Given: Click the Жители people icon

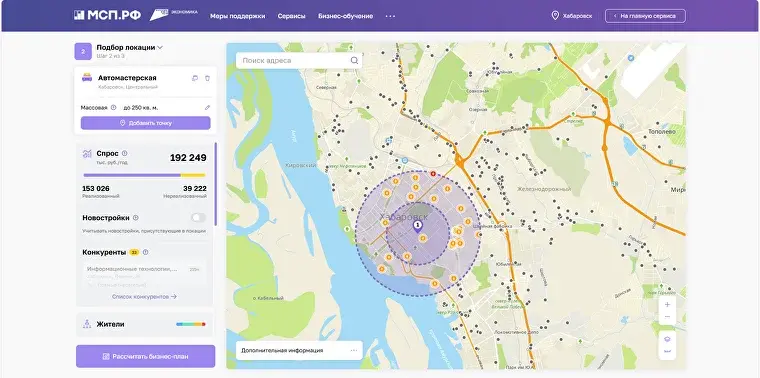Looking at the screenshot, I should (87, 324).
